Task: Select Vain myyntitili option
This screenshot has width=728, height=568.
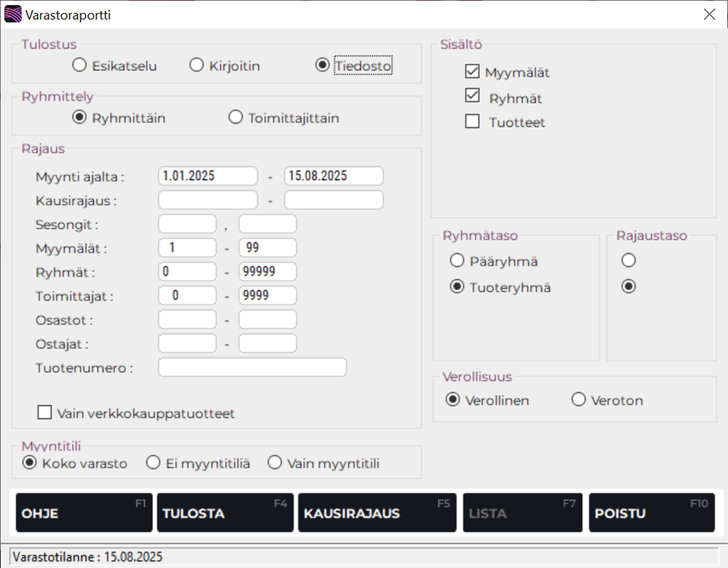Action: pyautogui.click(x=275, y=462)
